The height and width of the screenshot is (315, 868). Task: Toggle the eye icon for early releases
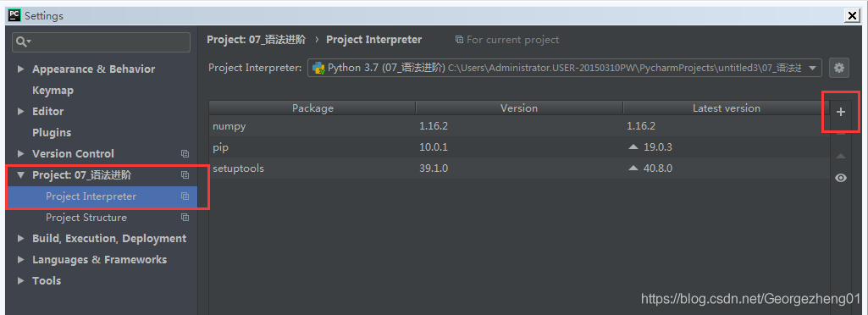click(x=840, y=178)
